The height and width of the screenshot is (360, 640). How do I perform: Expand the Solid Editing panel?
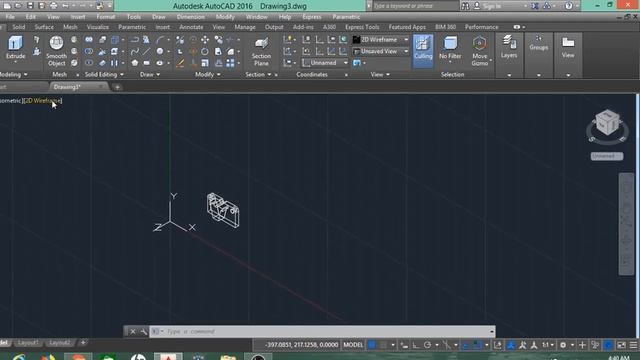104,75
